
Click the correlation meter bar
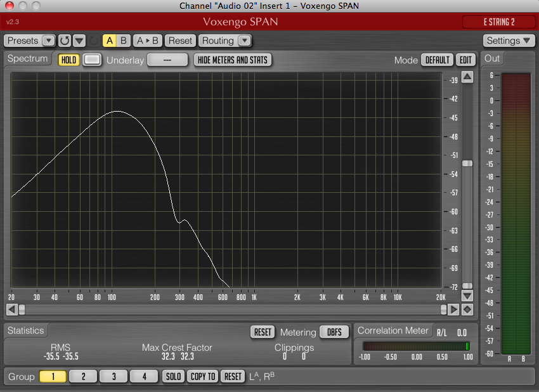416,346
